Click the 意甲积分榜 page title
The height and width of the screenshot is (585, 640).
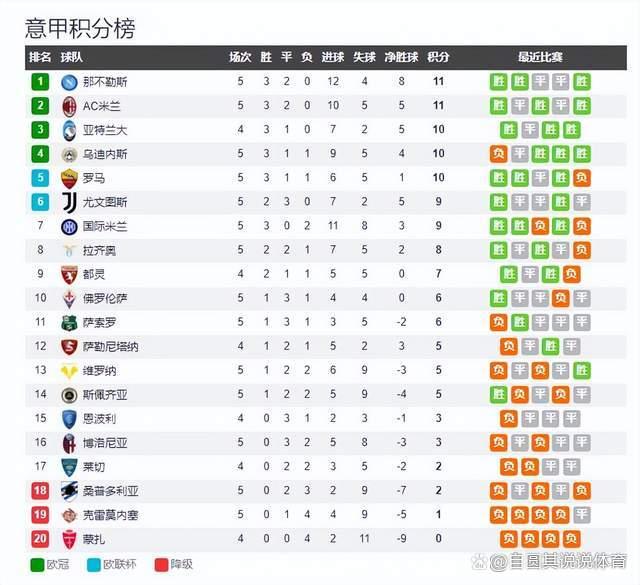[x=80, y=28]
